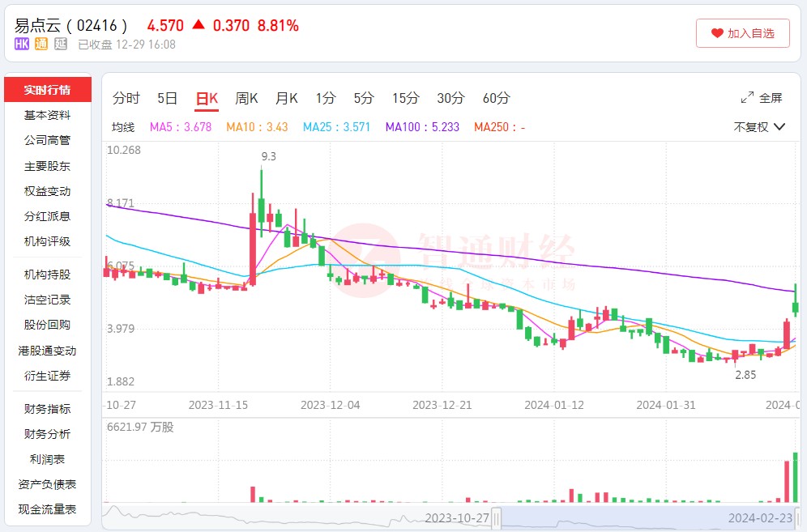
Task: Click the heart icon in 加入自选
Action: tap(717, 33)
